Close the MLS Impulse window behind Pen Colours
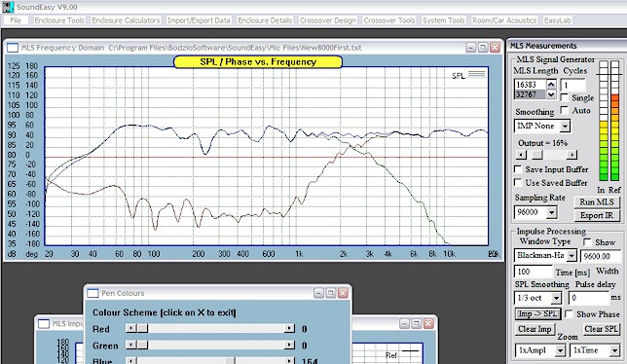Image resolution: width=627 pixels, height=364 pixels. pos(428,324)
